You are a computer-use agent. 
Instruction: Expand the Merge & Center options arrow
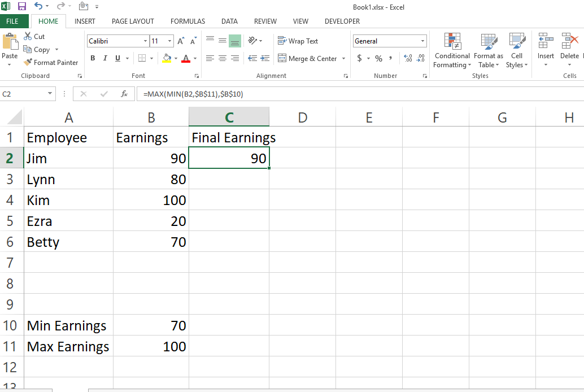tap(343, 59)
